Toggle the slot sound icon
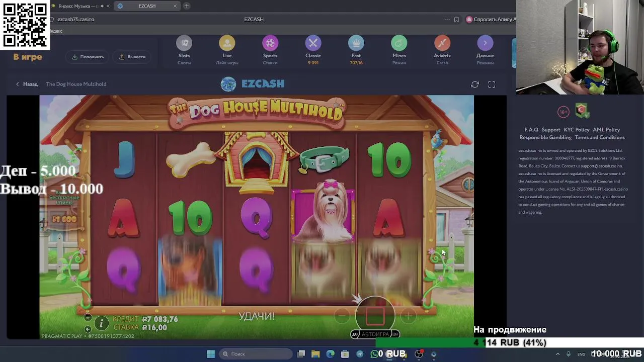Screen dimensions: 644x362 88,329
